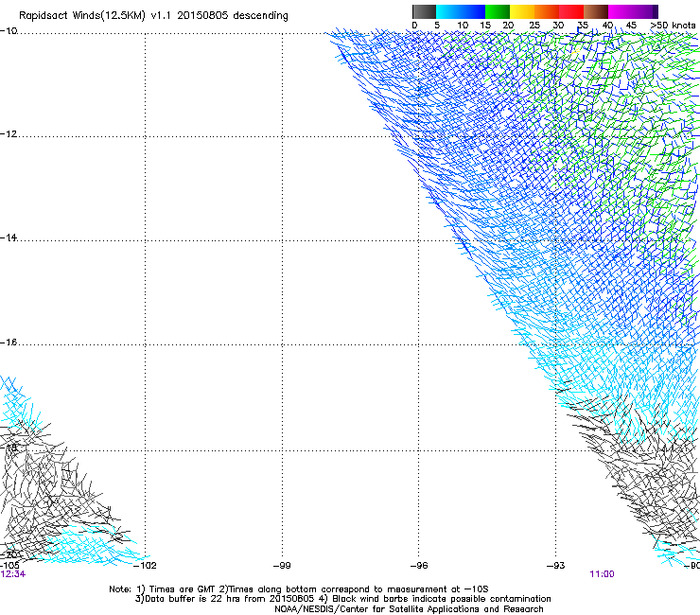This screenshot has height=615, width=700.
Task: Select the magenta 40-45 knots color band
Action: pos(621,11)
